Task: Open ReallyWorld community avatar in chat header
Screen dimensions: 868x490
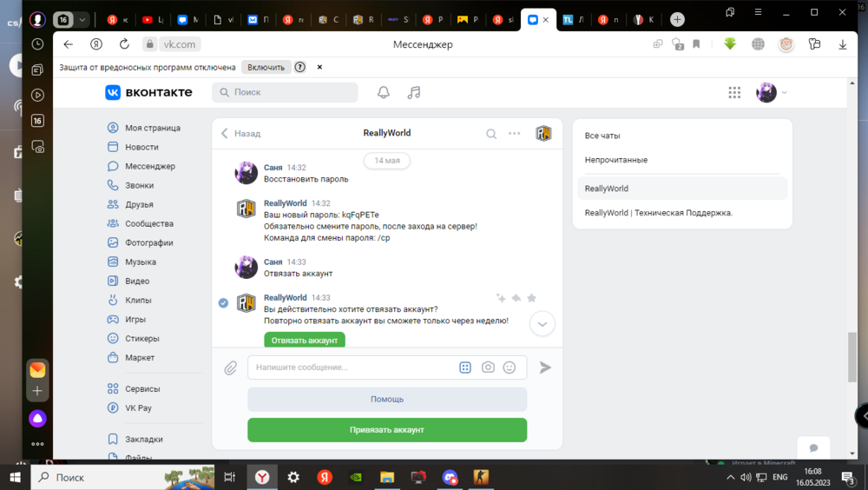Action: [543, 133]
